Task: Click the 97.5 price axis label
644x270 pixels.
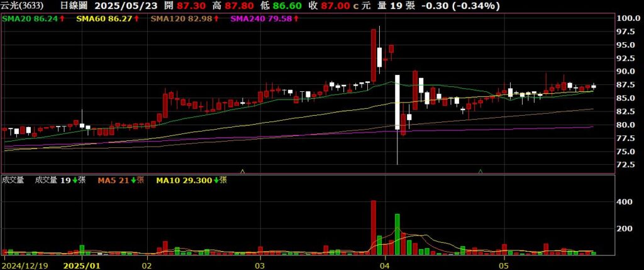Action: 626,31
